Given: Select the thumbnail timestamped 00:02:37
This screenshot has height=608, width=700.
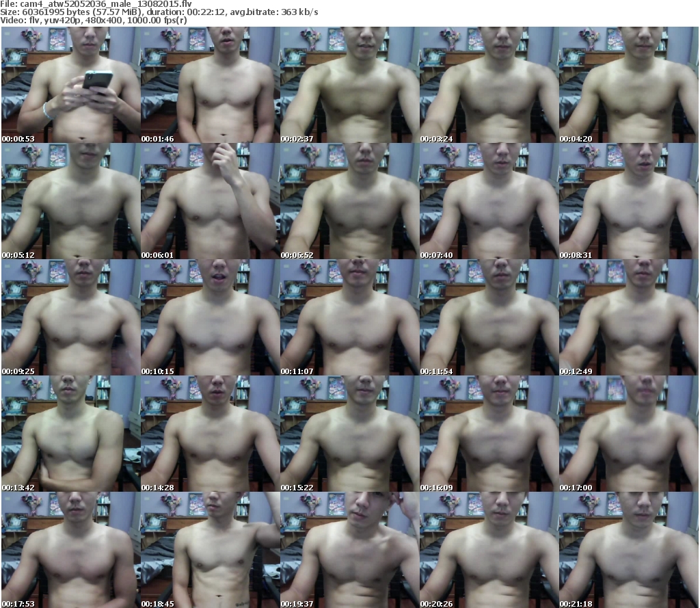Looking at the screenshot, I should tap(349, 85).
